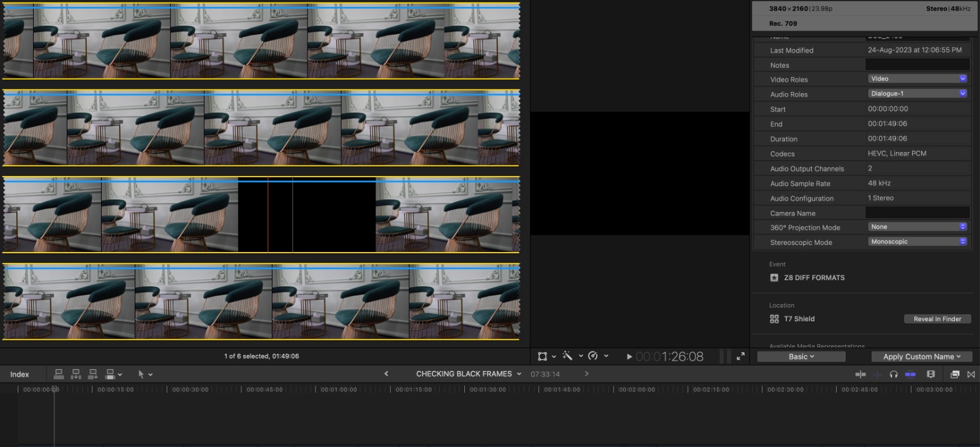Viewport: 980px width, 447px height.
Task: Toggle solo with the headphones icon
Action: point(894,374)
